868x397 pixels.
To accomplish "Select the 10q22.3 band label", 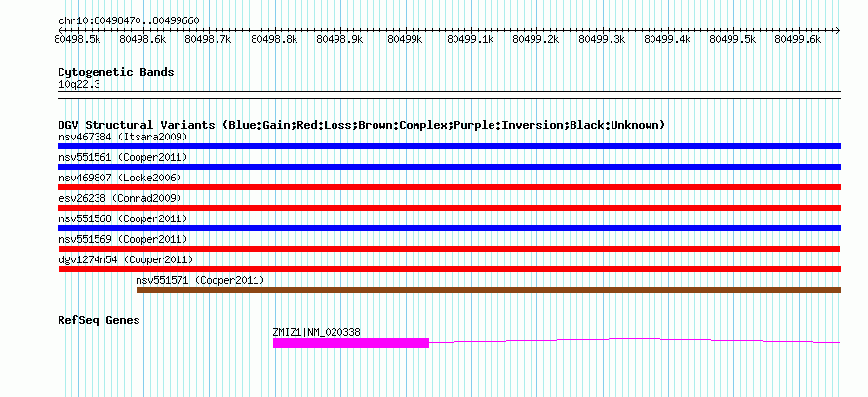I will pyautogui.click(x=79, y=85).
